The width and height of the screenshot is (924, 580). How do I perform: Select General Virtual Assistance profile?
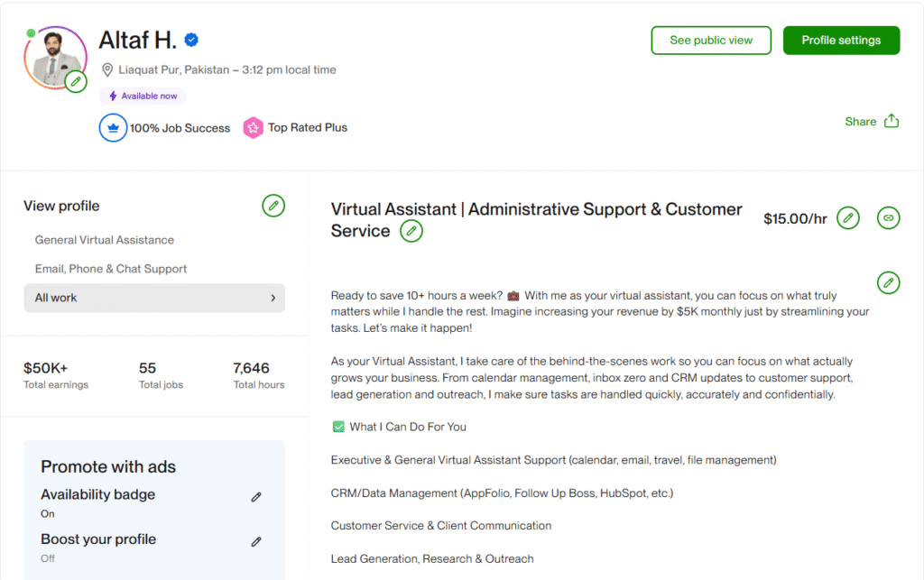[105, 240]
